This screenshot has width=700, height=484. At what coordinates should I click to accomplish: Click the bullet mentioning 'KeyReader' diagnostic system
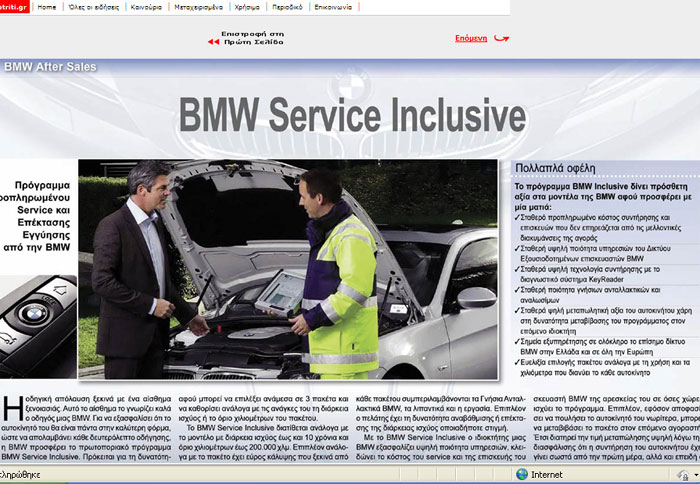coord(587,275)
